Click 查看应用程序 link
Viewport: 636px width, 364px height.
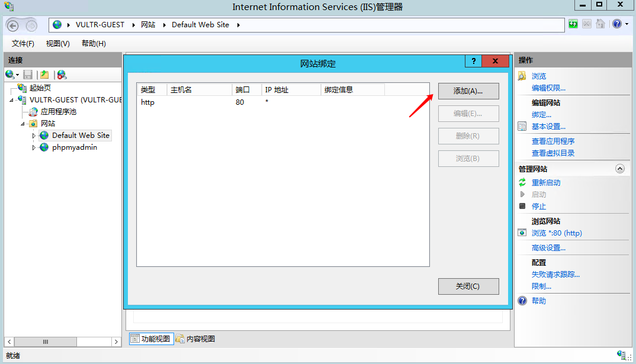553,141
